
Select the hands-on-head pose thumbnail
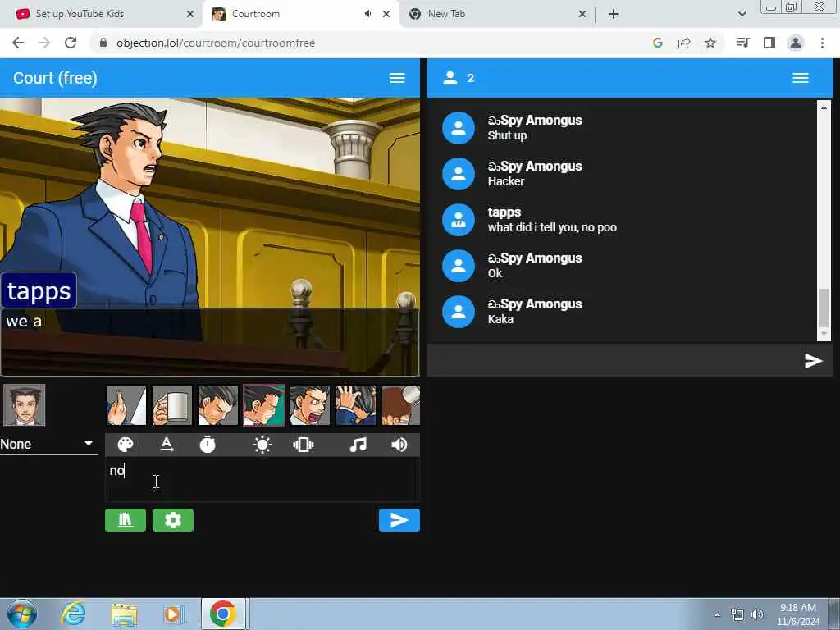(356, 405)
